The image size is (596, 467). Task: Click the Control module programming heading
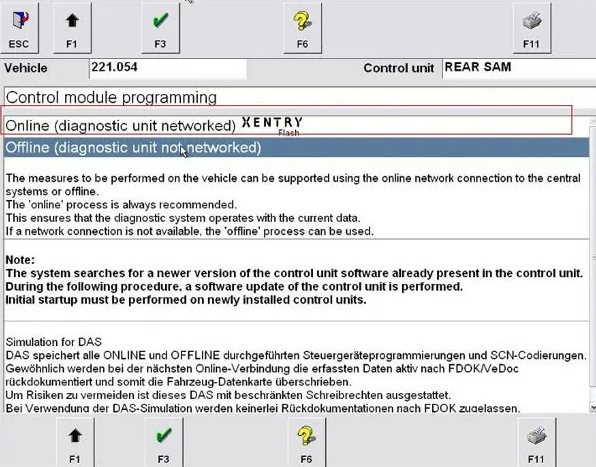pos(111,97)
